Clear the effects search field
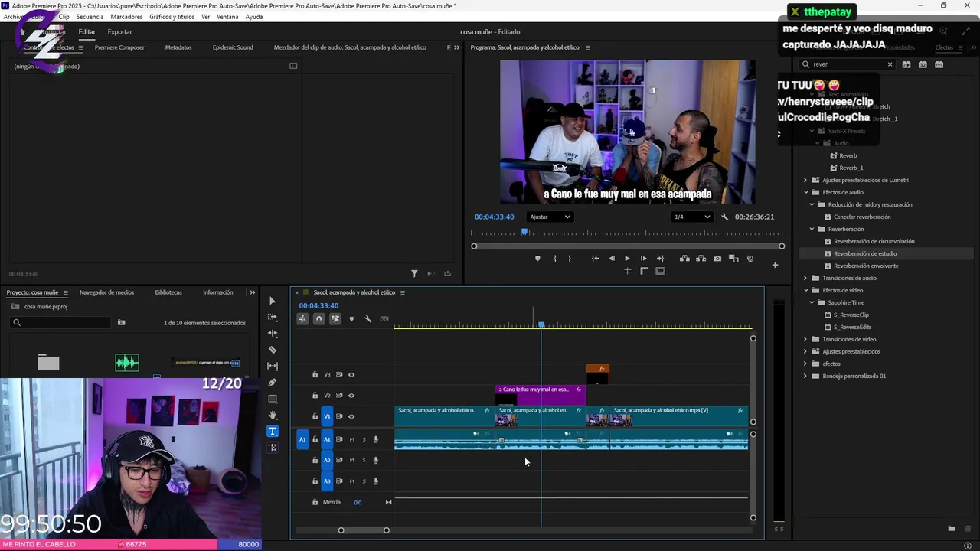Image resolution: width=980 pixels, height=551 pixels. [x=890, y=64]
